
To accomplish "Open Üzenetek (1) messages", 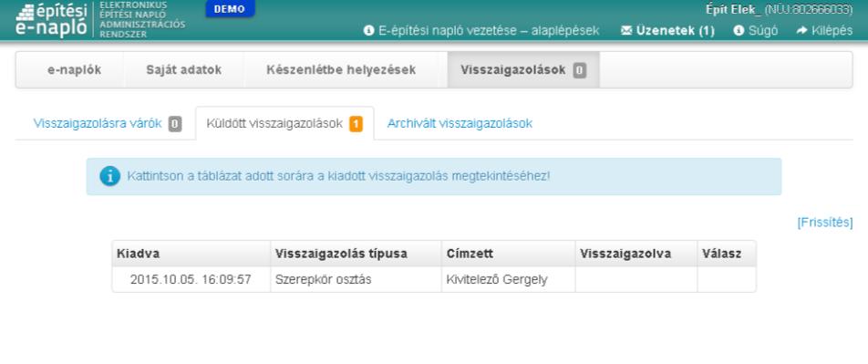I will [676, 31].
